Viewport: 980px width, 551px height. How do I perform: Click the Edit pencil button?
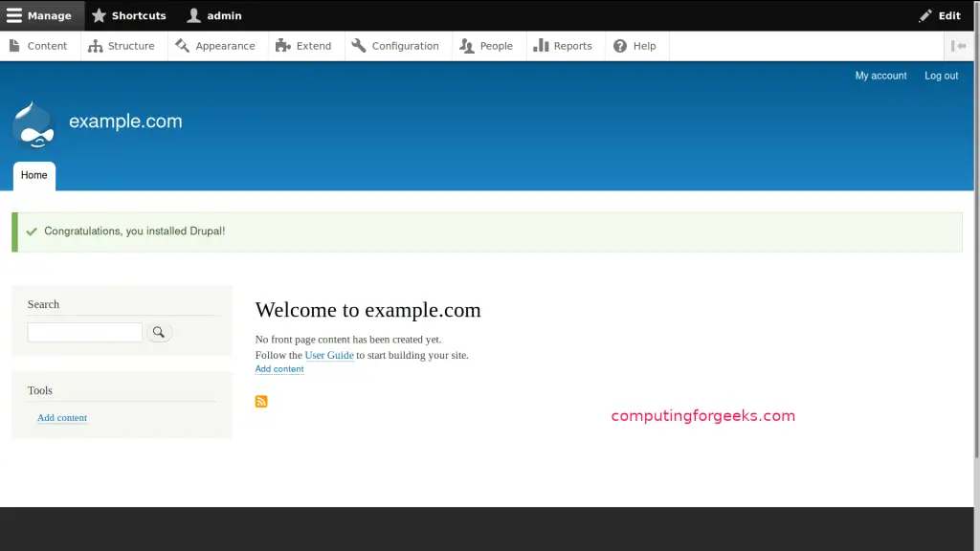(x=940, y=15)
